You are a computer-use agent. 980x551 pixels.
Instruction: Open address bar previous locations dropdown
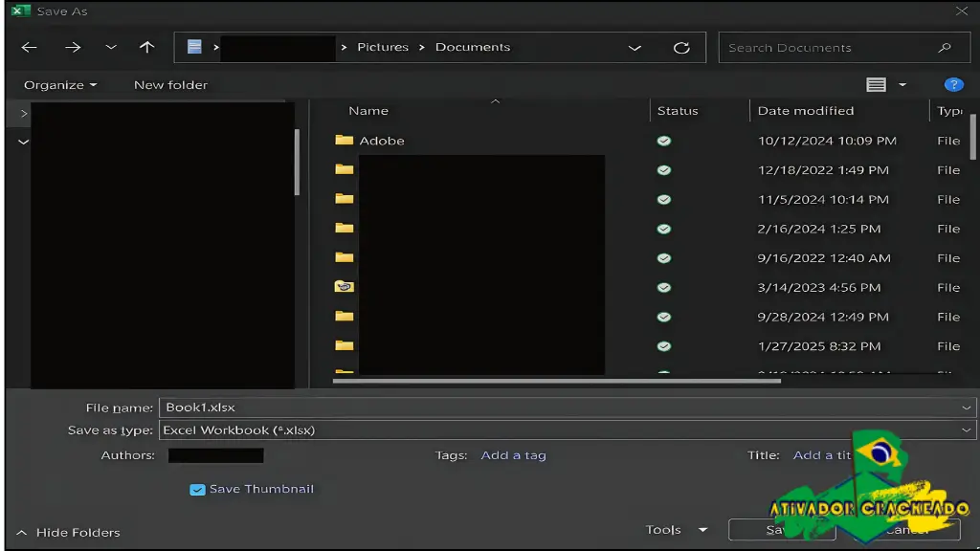click(635, 48)
